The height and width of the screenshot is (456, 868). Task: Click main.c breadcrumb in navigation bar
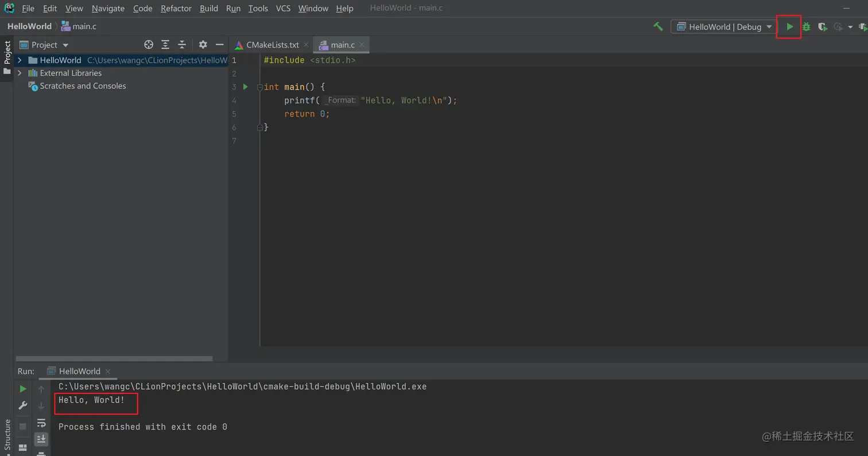[x=79, y=26]
